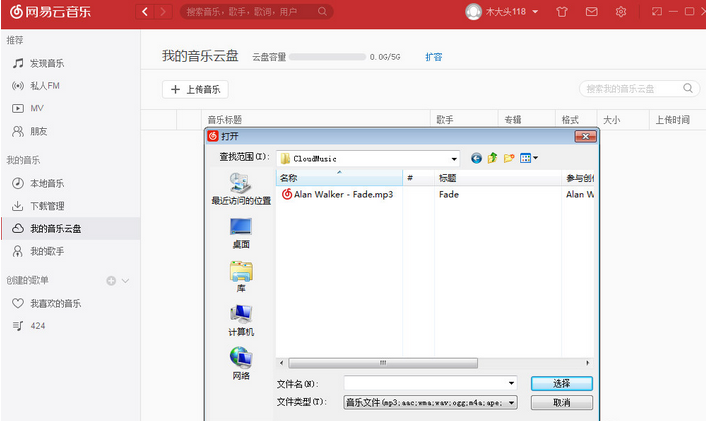Open the settings gear icon
Image resolution: width=706 pixels, height=421 pixels.
(621, 12)
